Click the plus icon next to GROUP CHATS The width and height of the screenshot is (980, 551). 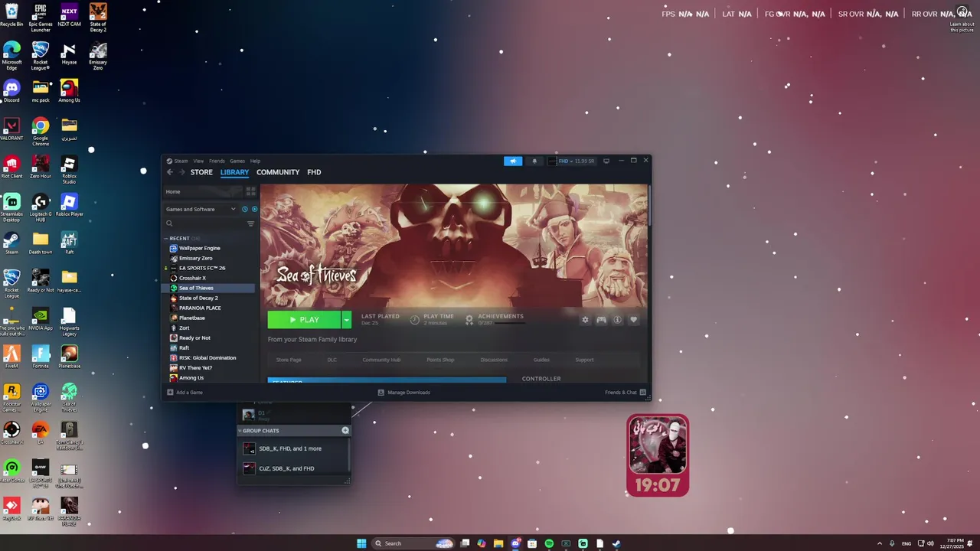tap(345, 431)
